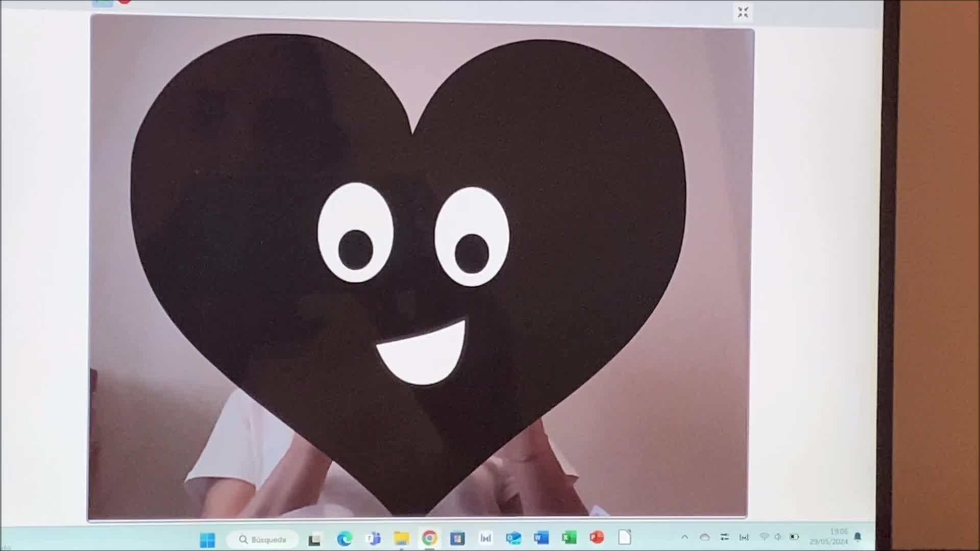Expand hidden system tray icons chevron
The image size is (980, 551).
[x=684, y=537]
